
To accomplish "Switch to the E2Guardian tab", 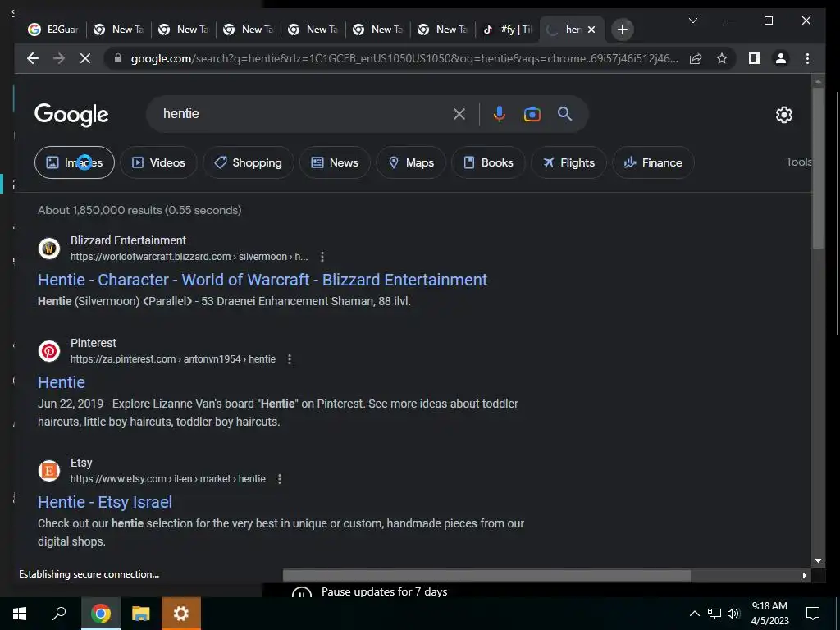I will 53,30.
